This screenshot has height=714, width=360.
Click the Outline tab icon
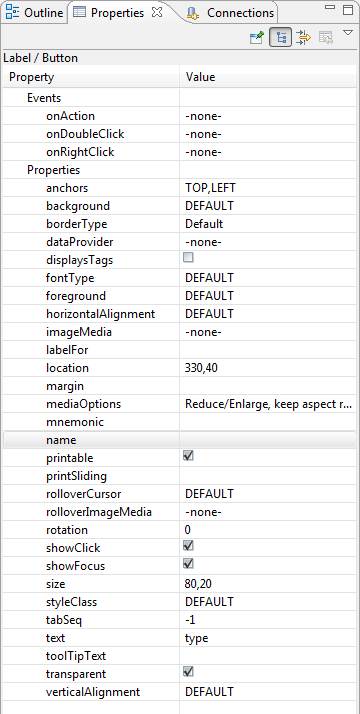click(12, 12)
